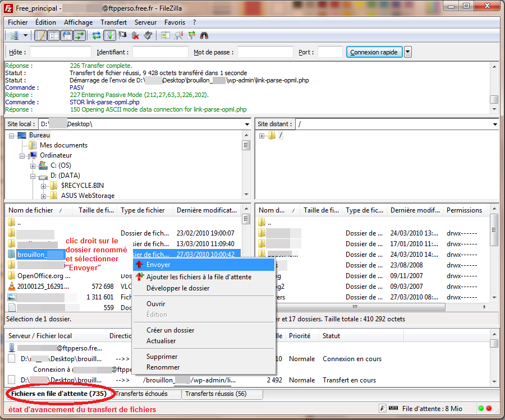The height and width of the screenshot is (420, 505).
Task: Toggle synchronized browsing icon
Action: (x=192, y=35)
